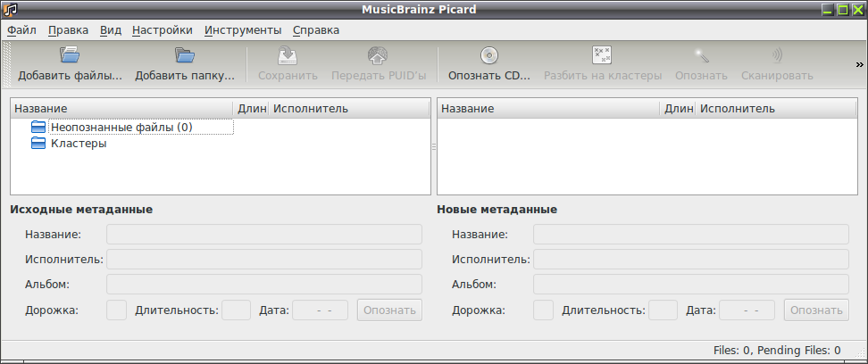Click the Опознать wand icon in toolbar
This screenshot has width=868, height=364.
click(x=701, y=54)
